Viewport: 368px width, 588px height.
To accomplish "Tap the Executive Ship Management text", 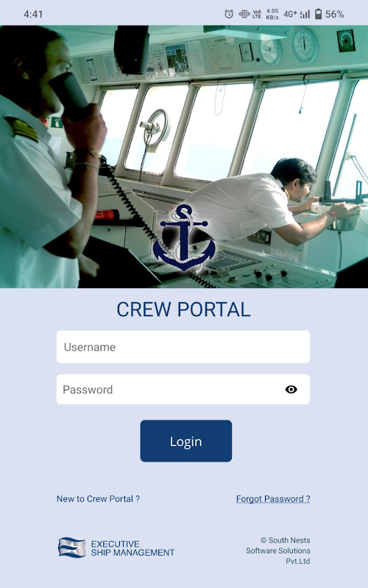I will point(132,548).
